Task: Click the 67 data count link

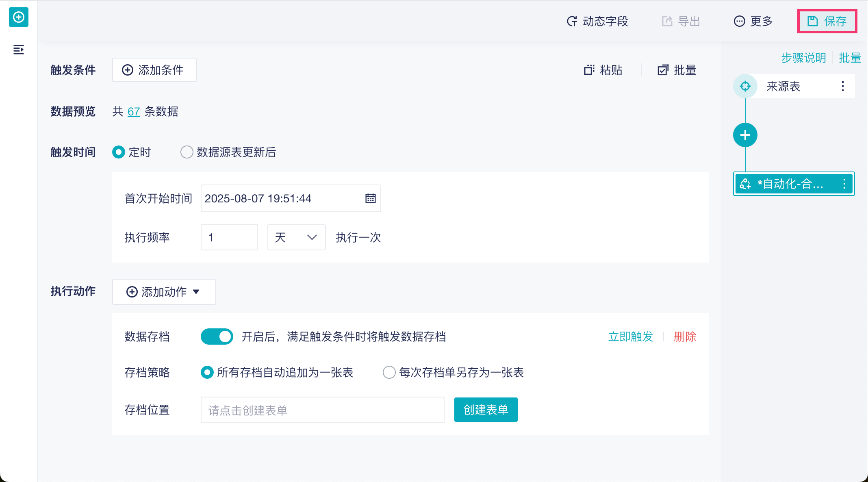Action: click(134, 111)
